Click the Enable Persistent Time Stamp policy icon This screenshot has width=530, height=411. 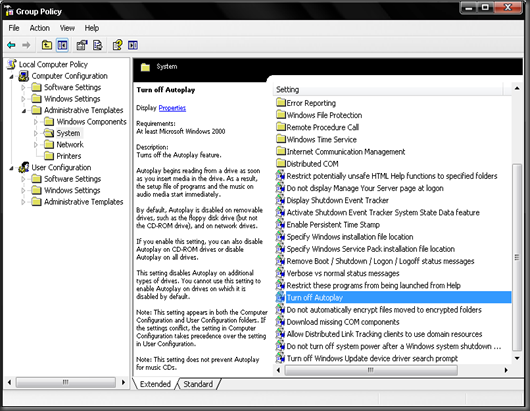280,224
